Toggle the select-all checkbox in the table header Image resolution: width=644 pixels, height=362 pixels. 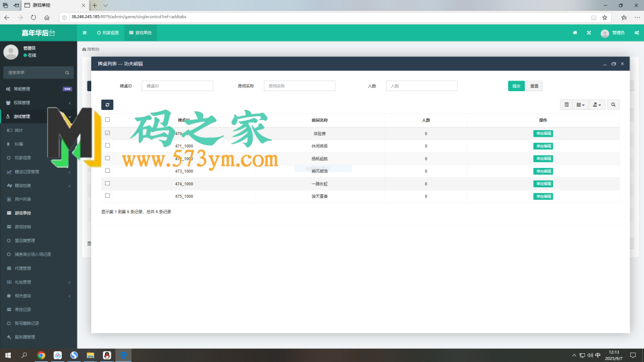coord(108,120)
